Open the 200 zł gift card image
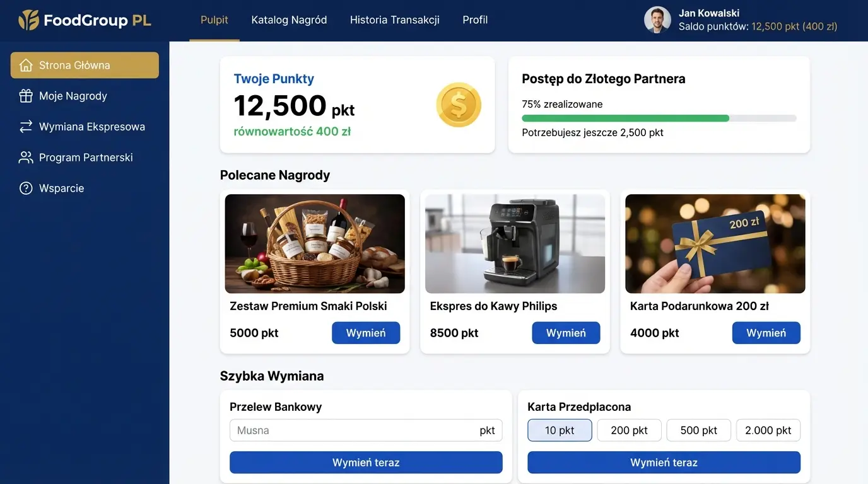This screenshot has height=484, width=868. (x=715, y=244)
